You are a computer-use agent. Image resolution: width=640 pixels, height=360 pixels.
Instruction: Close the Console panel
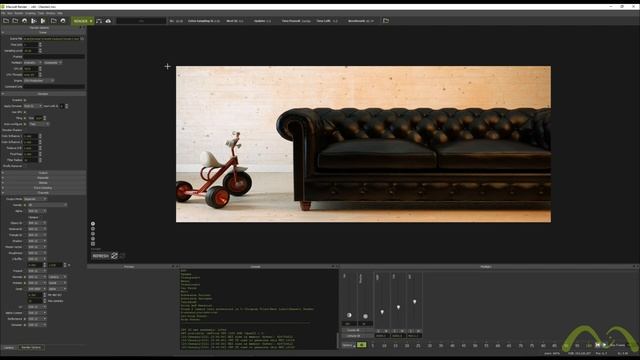click(x=337, y=267)
